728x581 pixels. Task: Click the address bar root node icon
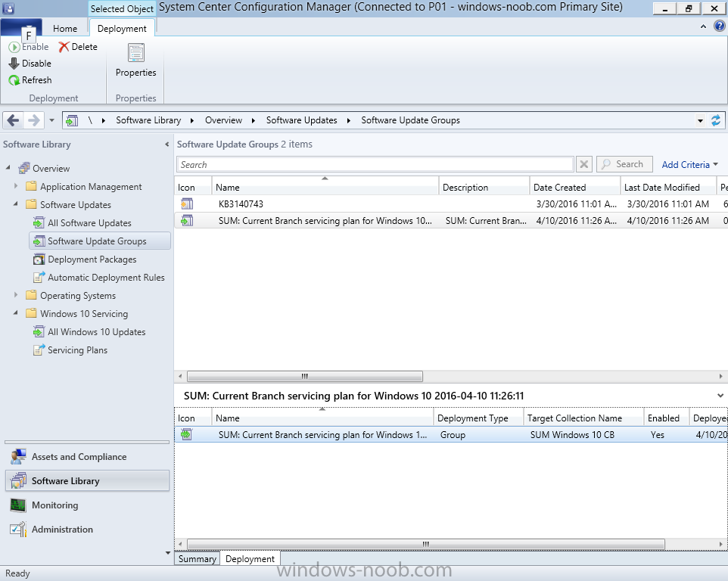pos(71,120)
